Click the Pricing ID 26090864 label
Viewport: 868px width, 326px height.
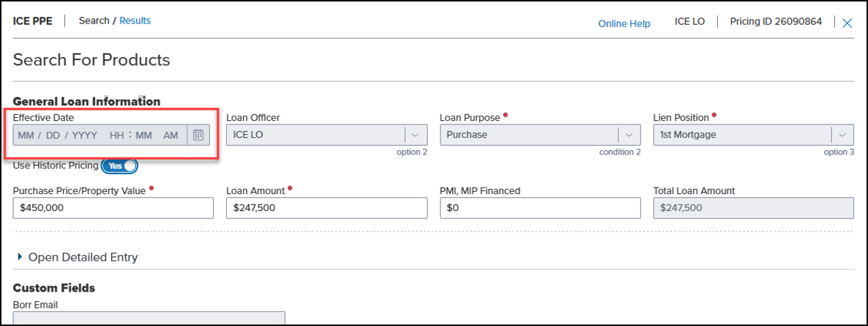[776, 22]
